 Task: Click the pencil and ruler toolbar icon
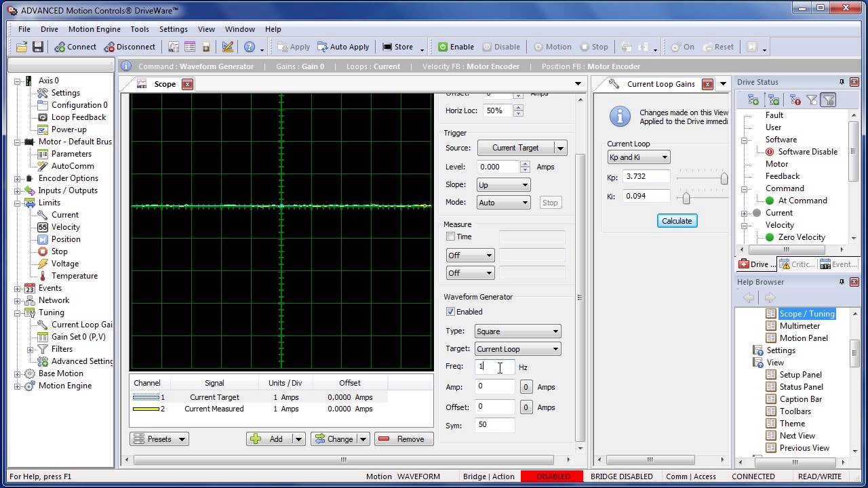pyautogui.click(x=228, y=47)
